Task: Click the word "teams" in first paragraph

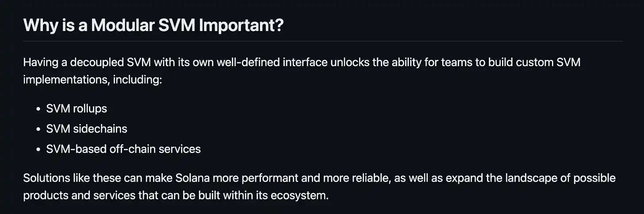Action: (456, 62)
